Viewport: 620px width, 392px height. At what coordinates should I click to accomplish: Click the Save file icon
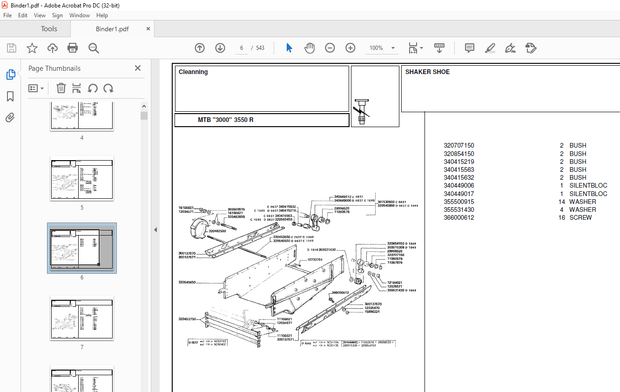[x=11, y=48]
